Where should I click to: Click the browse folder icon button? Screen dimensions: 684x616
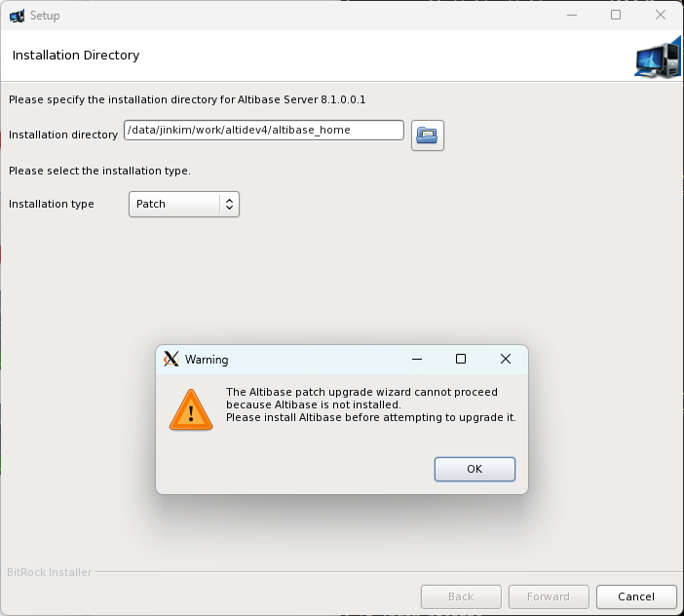pos(427,136)
